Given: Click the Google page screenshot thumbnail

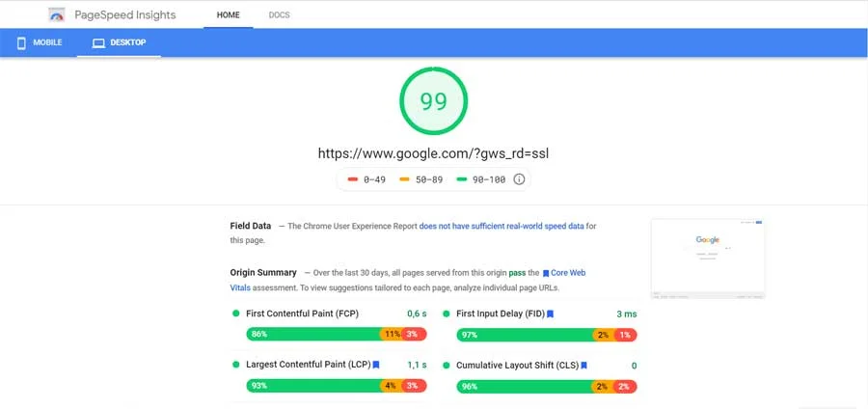Looking at the screenshot, I should [708, 259].
